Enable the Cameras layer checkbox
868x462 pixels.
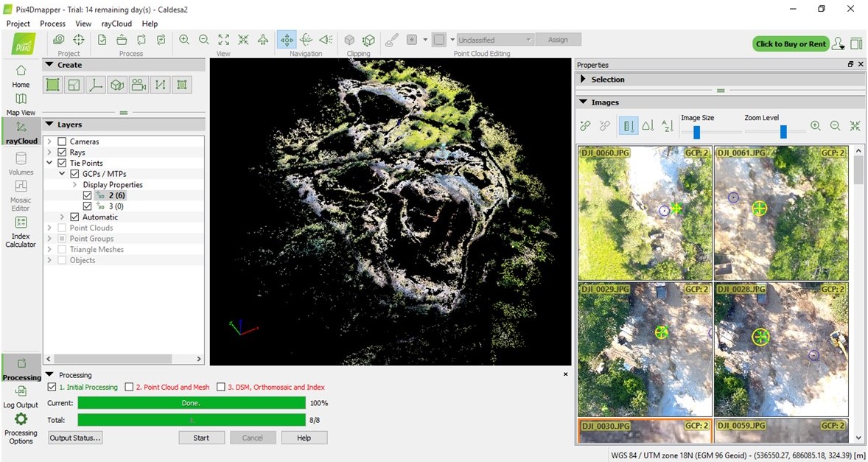point(62,141)
